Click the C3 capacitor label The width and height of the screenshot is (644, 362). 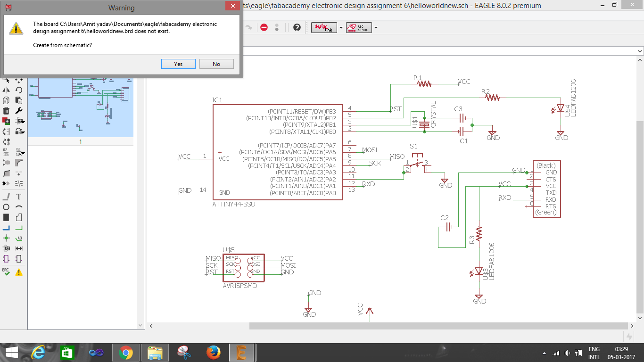pyautogui.click(x=458, y=109)
